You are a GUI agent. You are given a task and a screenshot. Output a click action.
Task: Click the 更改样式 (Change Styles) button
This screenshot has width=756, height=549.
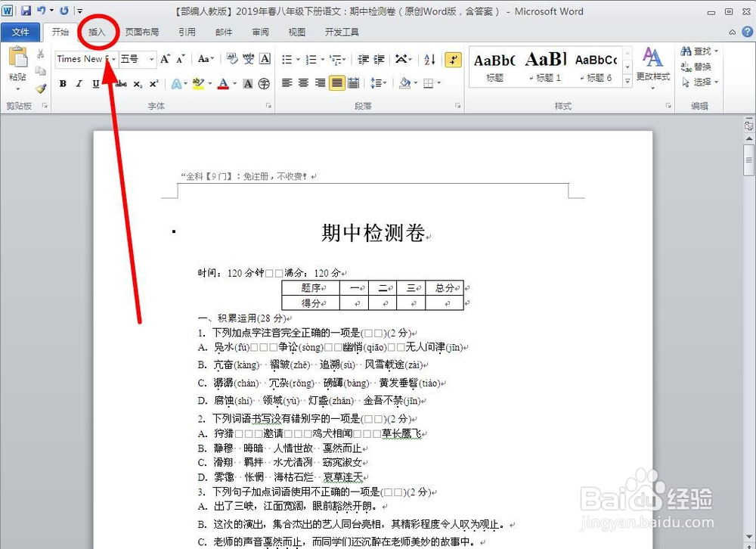click(652, 67)
